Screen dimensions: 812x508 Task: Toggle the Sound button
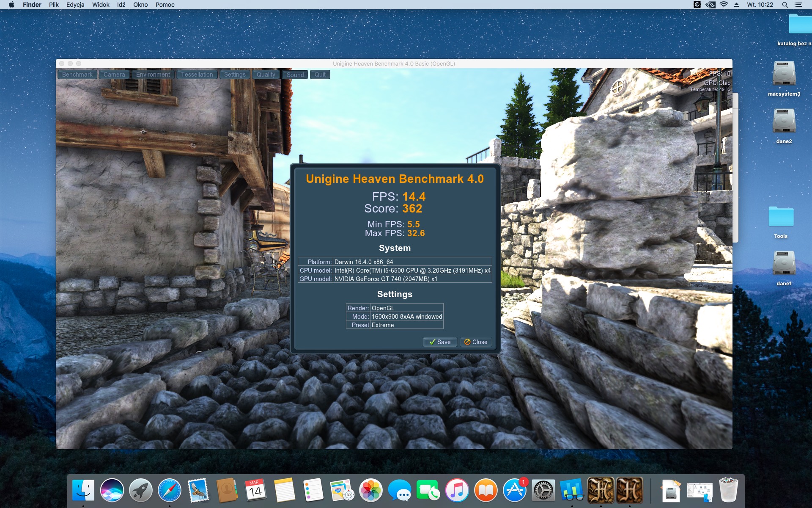click(x=295, y=75)
